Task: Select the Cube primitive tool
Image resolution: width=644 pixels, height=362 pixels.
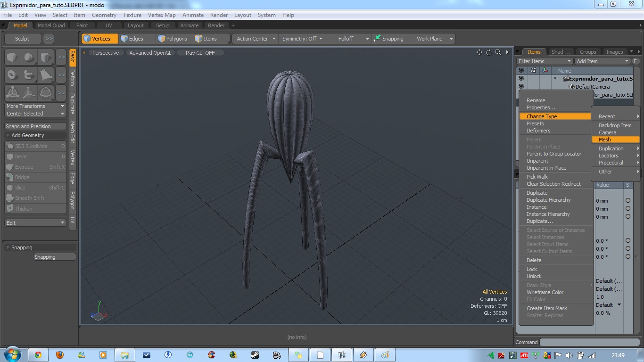Action: (12, 58)
